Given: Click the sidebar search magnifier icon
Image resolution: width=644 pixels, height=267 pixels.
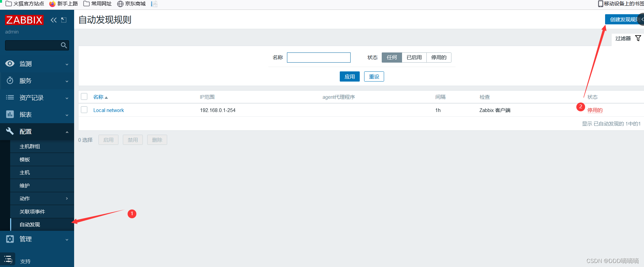Looking at the screenshot, I should [x=64, y=45].
